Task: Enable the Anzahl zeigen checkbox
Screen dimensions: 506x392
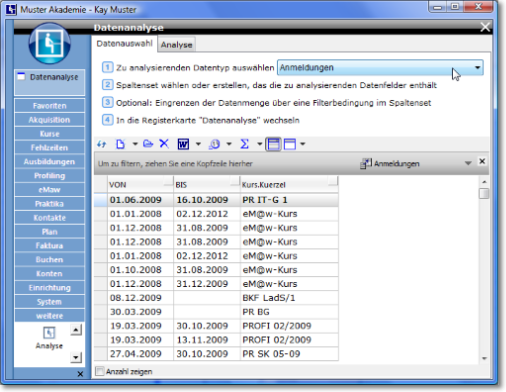Action: coord(100,371)
